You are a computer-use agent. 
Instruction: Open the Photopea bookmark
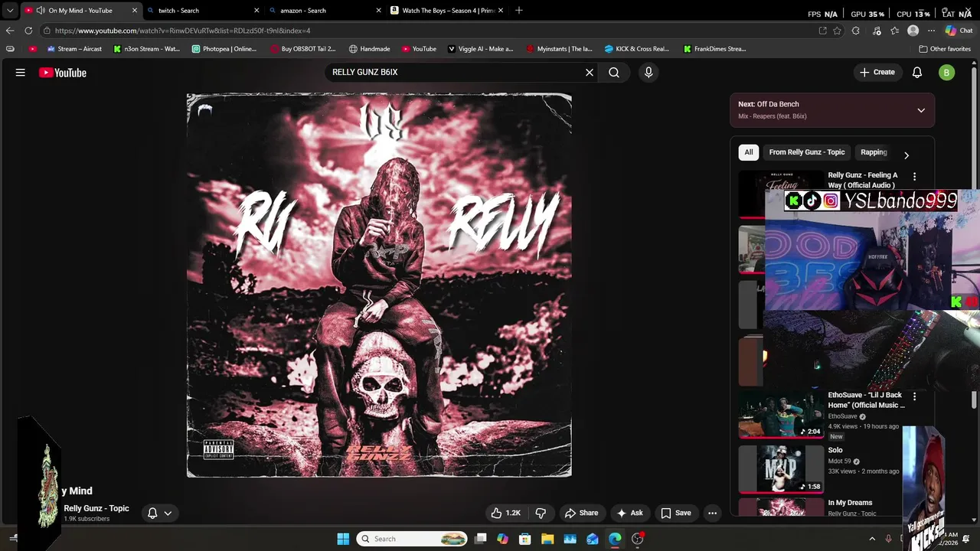coord(224,49)
